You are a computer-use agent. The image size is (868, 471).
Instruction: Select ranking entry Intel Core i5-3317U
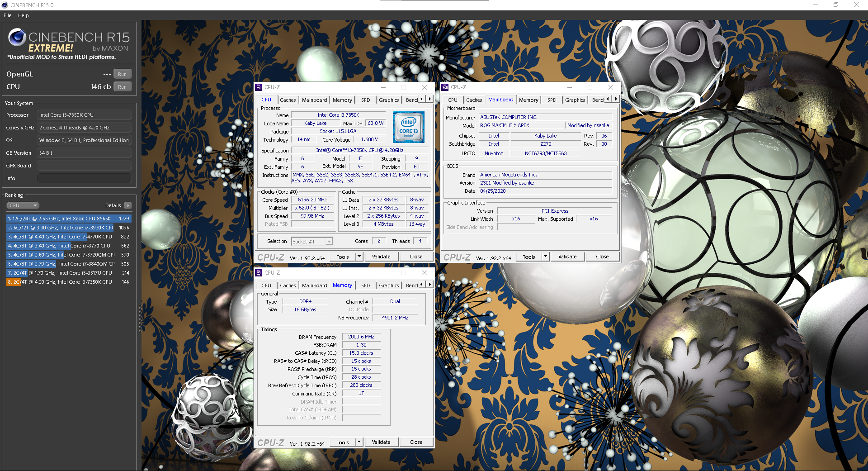click(x=69, y=273)
